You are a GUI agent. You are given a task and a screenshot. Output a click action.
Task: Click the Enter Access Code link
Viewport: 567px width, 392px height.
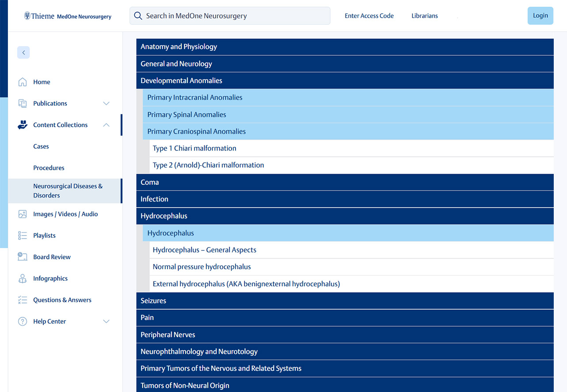369,15
